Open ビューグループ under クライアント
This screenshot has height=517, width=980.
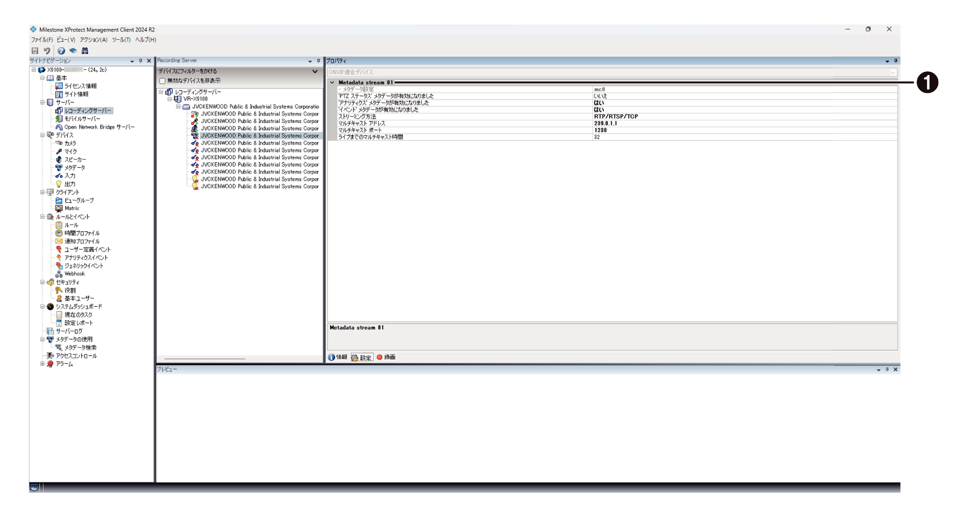(79, 200)
